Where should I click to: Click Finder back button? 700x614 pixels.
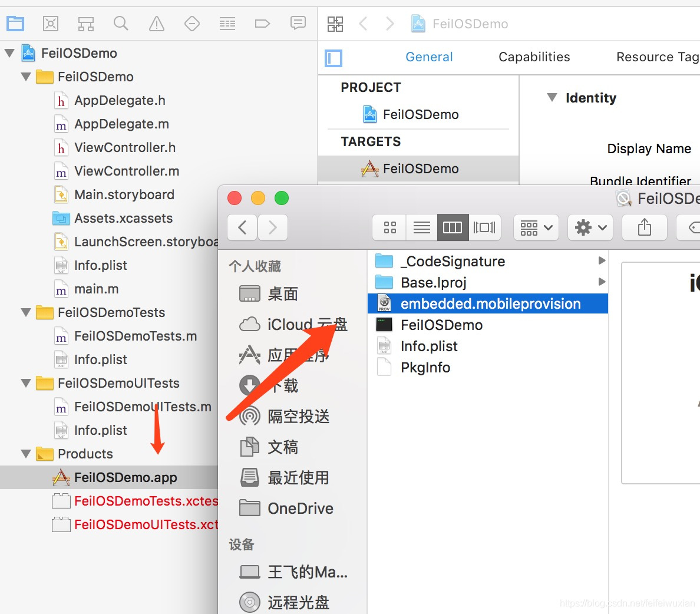click(242, 227)
